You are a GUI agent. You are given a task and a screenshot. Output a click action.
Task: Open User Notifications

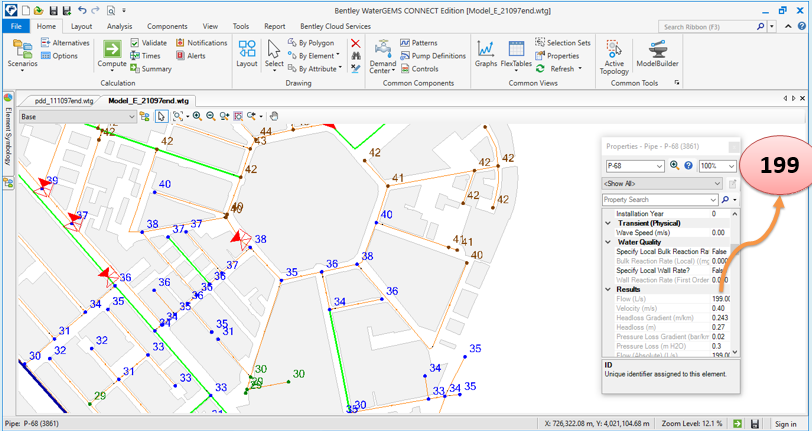[201, 43]
